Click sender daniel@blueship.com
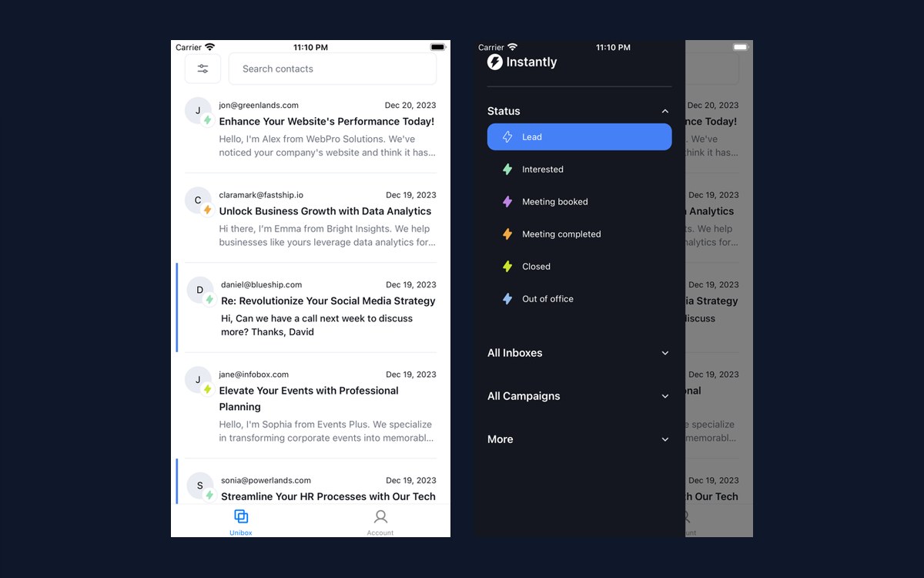The width and height of the screenshot is (924, 578). (261, 284)
